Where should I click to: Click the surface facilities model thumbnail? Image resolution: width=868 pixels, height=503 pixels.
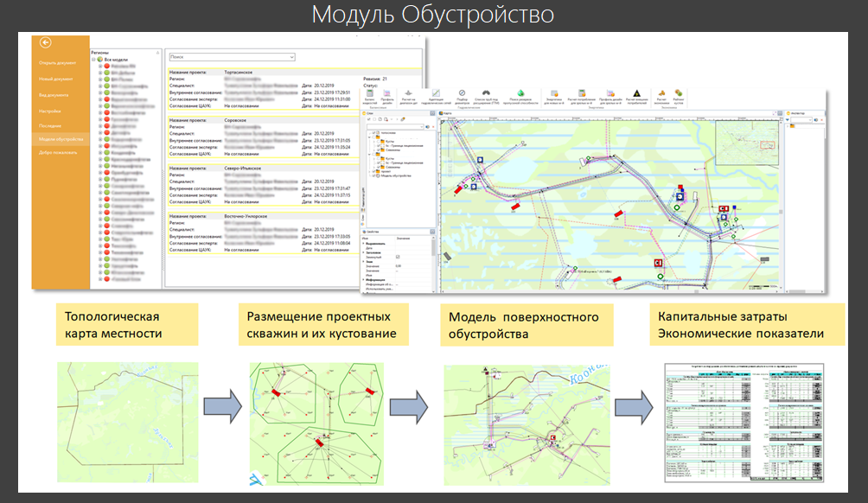click(x=527, y=424)
